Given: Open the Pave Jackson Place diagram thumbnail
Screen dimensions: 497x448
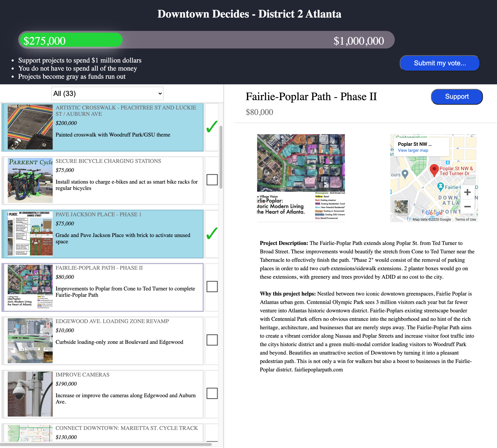Looking at the screenshot, I should pos(30,234).
